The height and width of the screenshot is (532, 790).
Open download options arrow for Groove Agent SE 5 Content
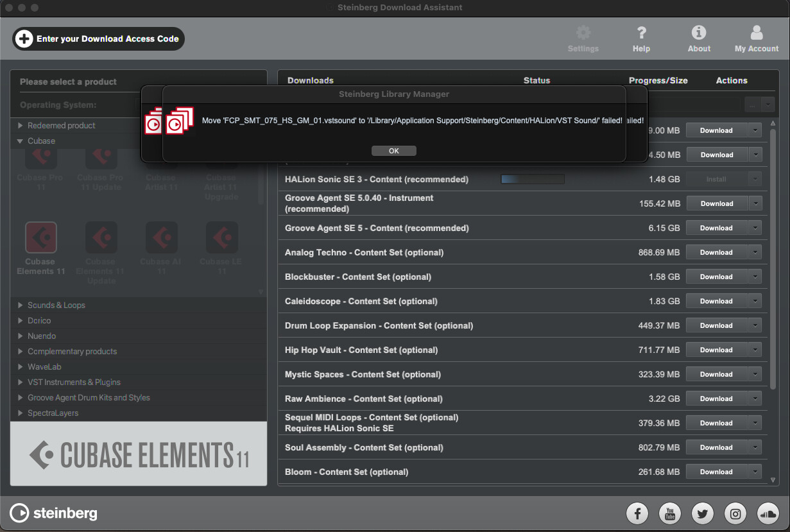point(755,228)
